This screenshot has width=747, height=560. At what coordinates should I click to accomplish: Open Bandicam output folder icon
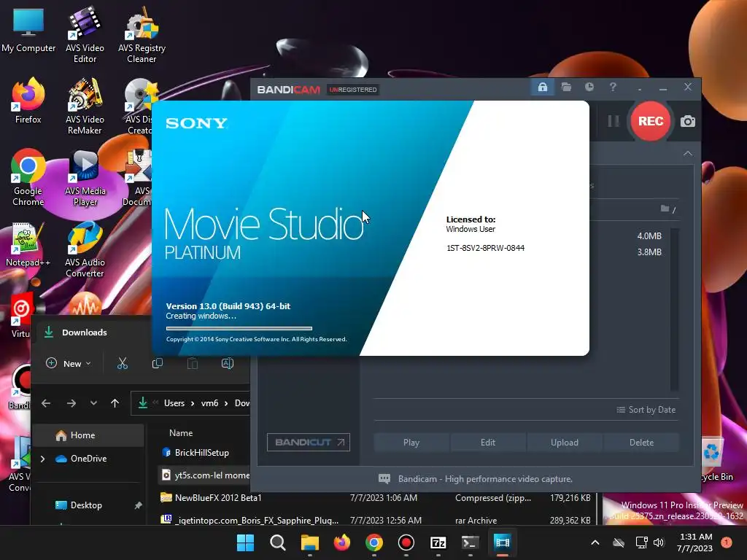point(566,87)
